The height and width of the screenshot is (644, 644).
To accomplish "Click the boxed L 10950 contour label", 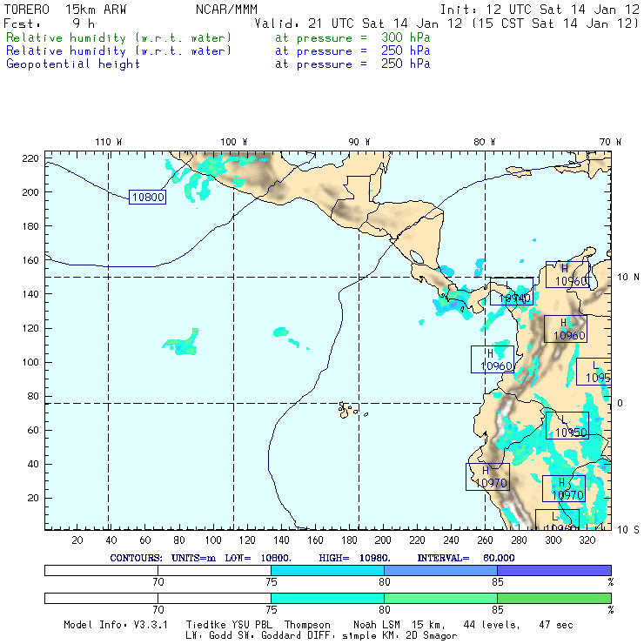I will 567,426.
